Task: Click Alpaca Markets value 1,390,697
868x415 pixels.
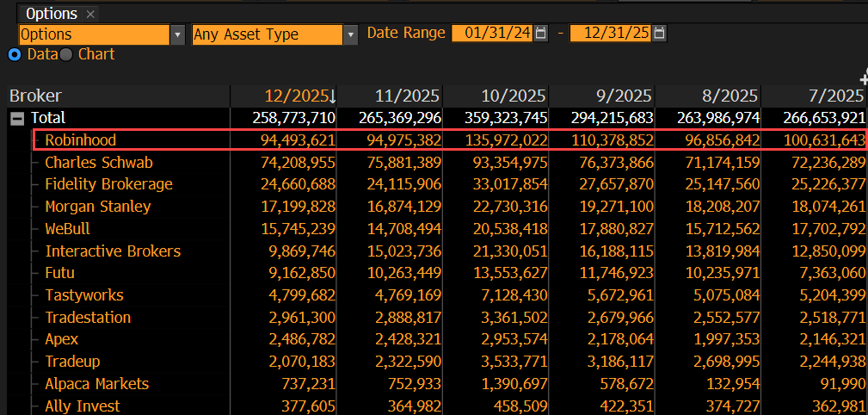Action: click(x=514, y=384)
